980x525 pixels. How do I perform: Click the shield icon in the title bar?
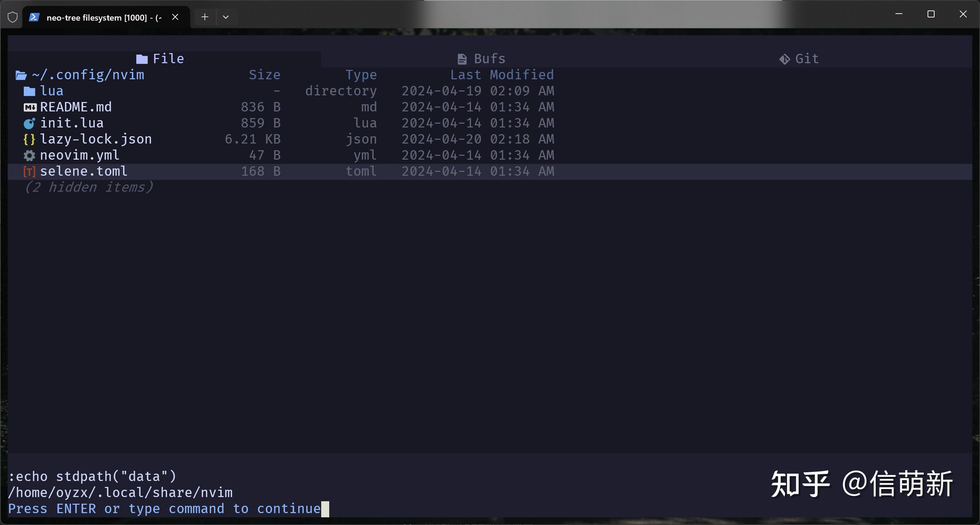(x=13, y=16)
